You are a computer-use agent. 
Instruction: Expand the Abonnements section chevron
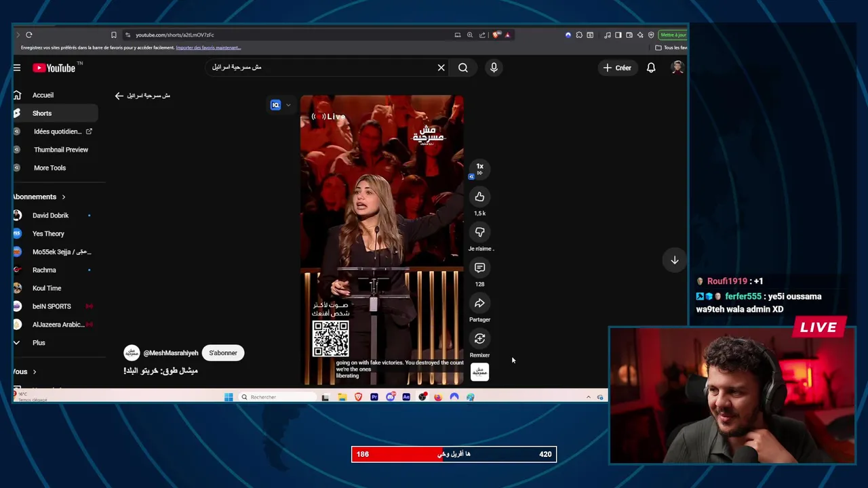[x=64, y=197]
